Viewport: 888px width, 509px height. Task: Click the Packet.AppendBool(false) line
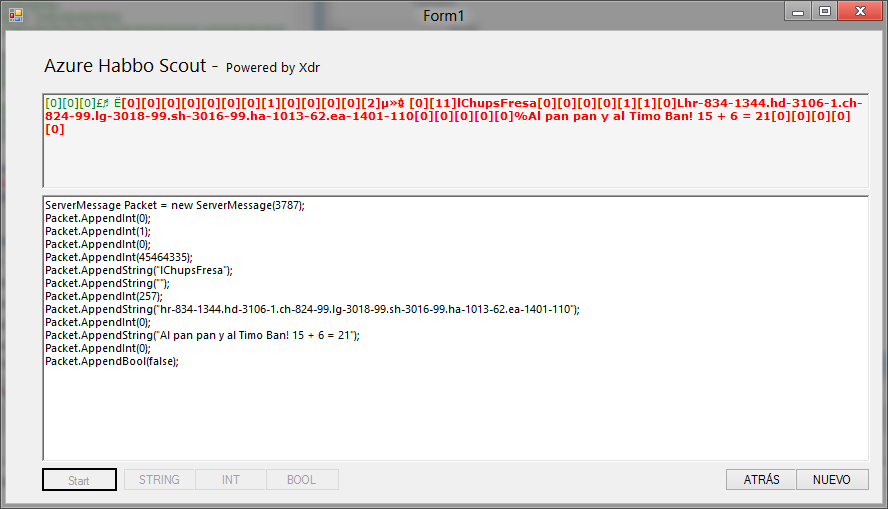[x=111, y=361]
